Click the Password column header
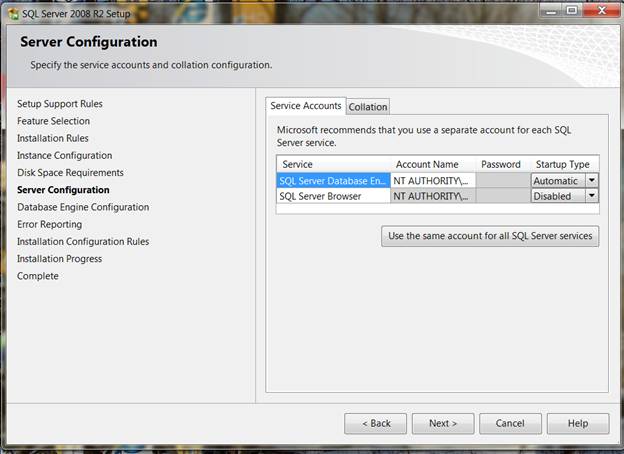Viewport: 624px width, 454px height. 503,164
